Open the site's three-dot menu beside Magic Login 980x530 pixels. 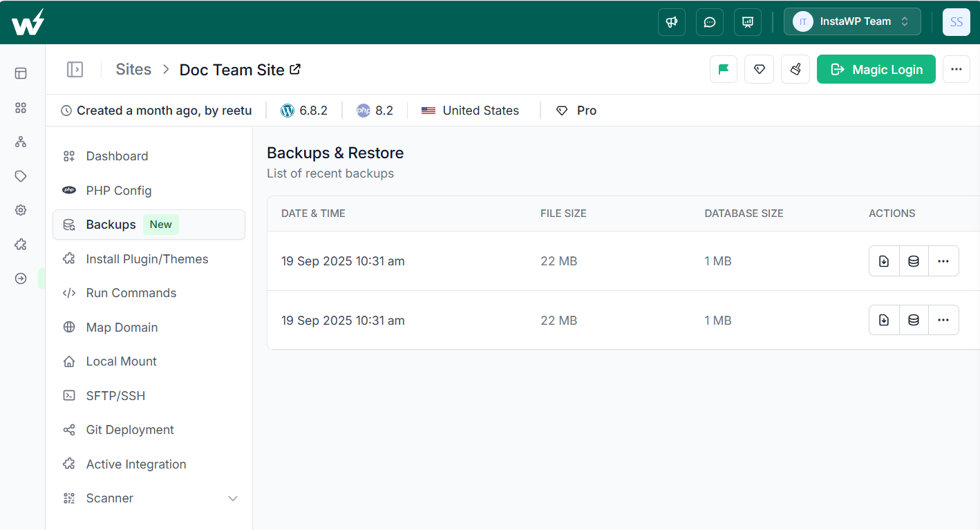(x=957, y=69)
